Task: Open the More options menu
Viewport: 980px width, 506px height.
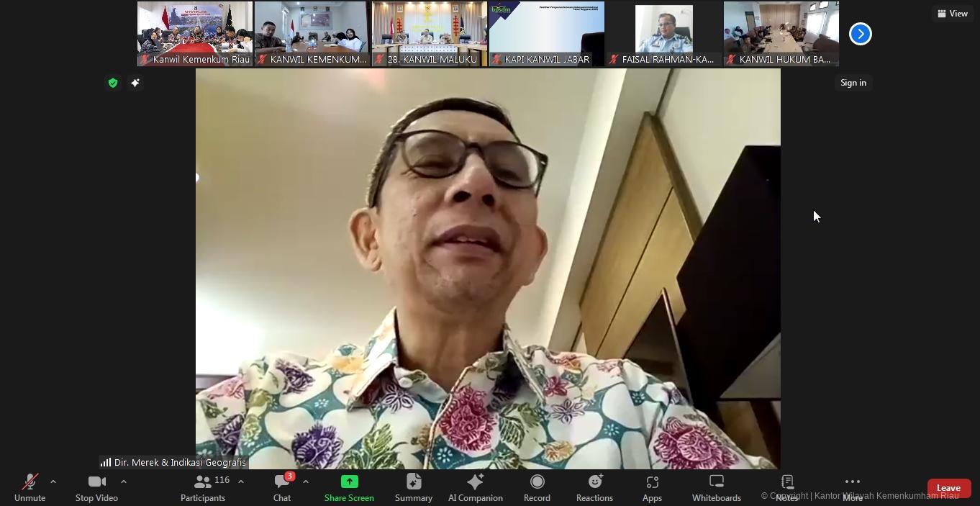Action: coord(852,487)
